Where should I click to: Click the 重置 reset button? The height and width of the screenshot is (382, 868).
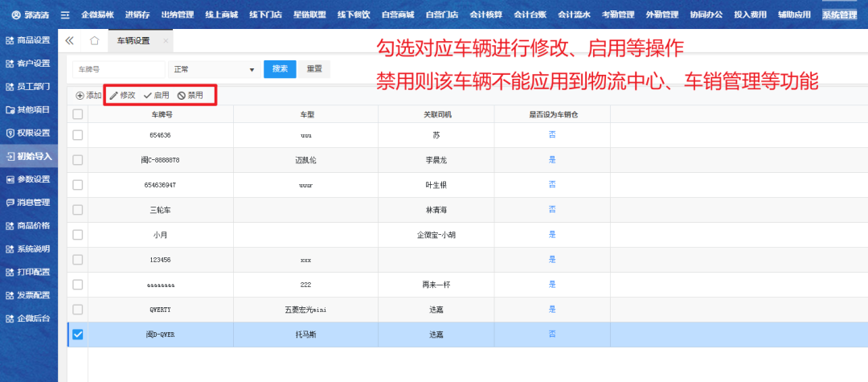click(314, 69)
